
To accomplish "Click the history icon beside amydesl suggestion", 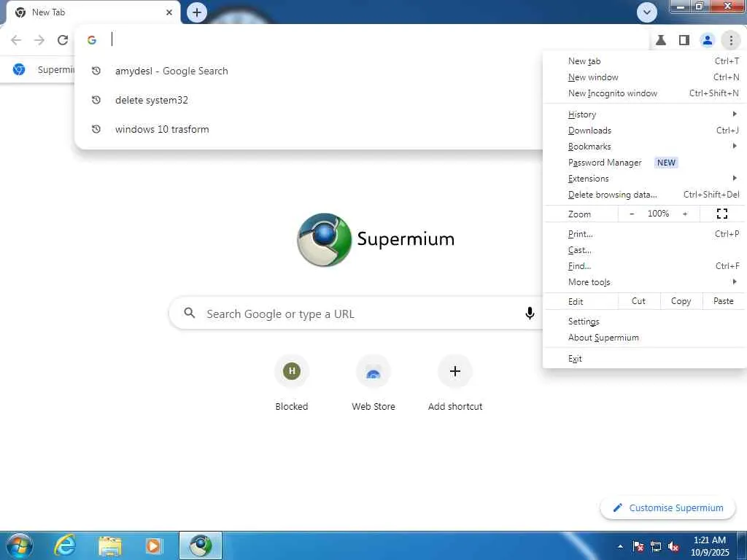I will 96,71.
